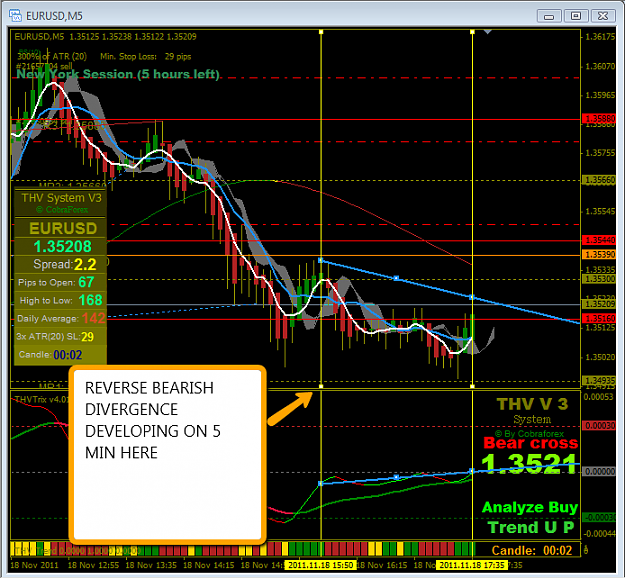Screen dimensions: 625x579
Task: Select the price trendline's starting anchor point
Action: point(320,260)
